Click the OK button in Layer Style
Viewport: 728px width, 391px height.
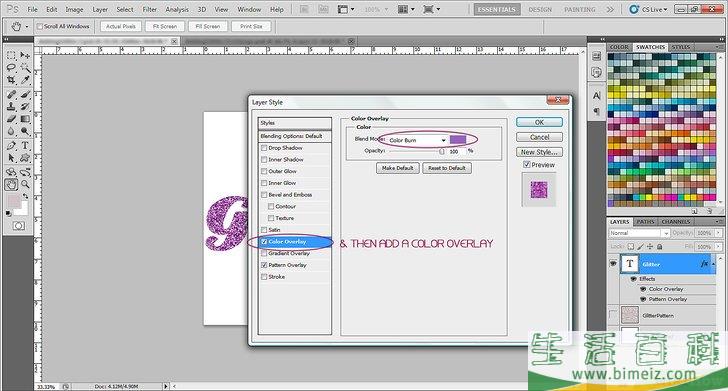point(539,122)
